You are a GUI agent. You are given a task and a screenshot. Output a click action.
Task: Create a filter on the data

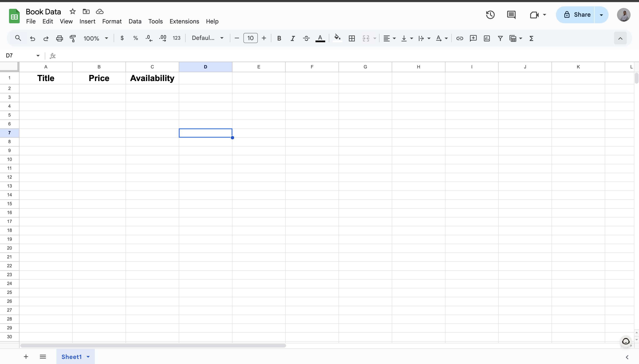500,38
